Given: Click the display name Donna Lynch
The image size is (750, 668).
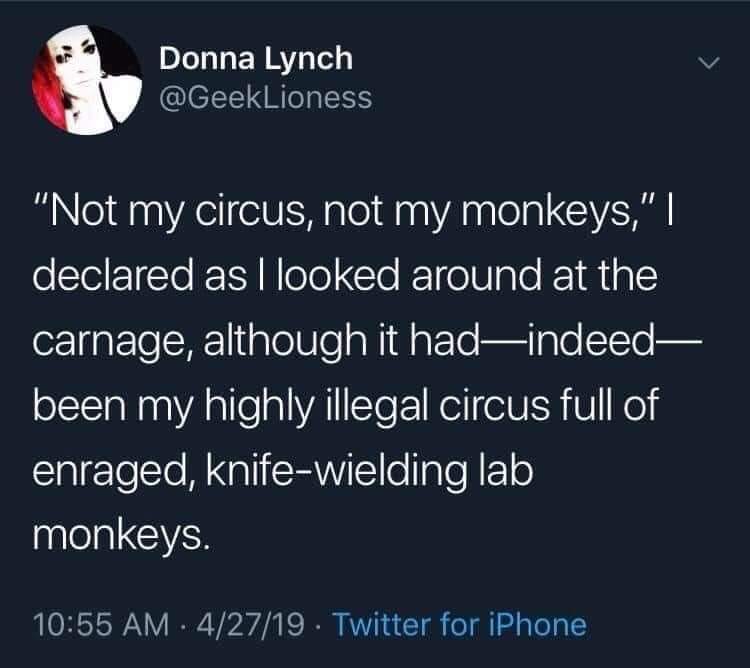Looking at the screenshot, I should (x=256, y=59).
